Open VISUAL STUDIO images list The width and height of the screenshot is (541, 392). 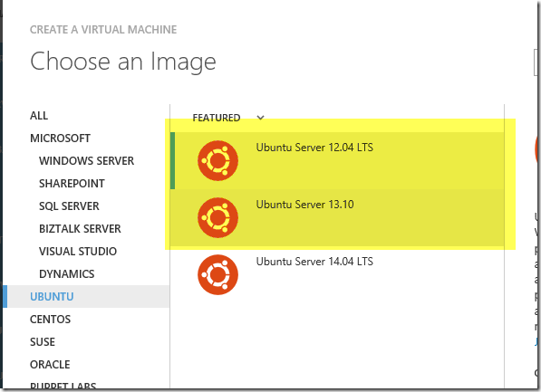tap(78, 252)
